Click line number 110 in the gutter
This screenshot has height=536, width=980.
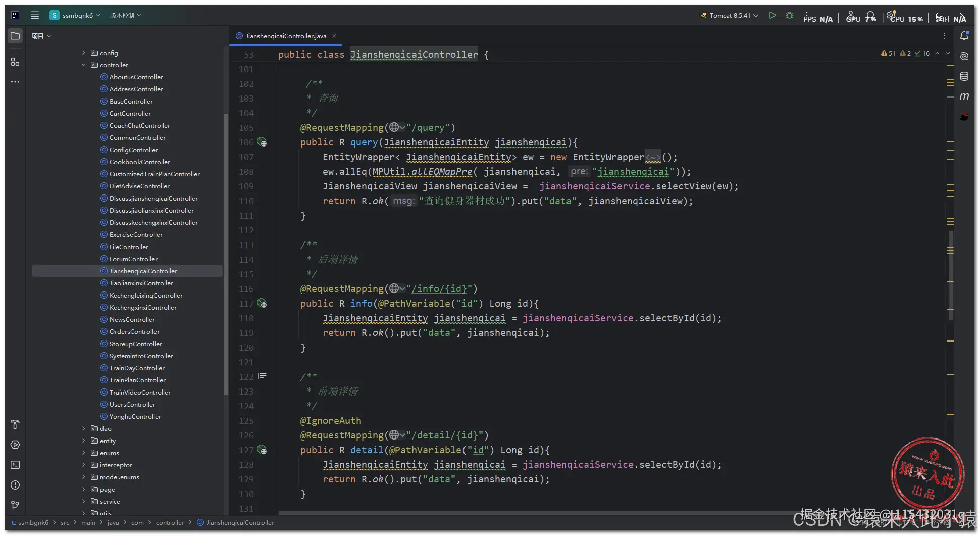246,201
